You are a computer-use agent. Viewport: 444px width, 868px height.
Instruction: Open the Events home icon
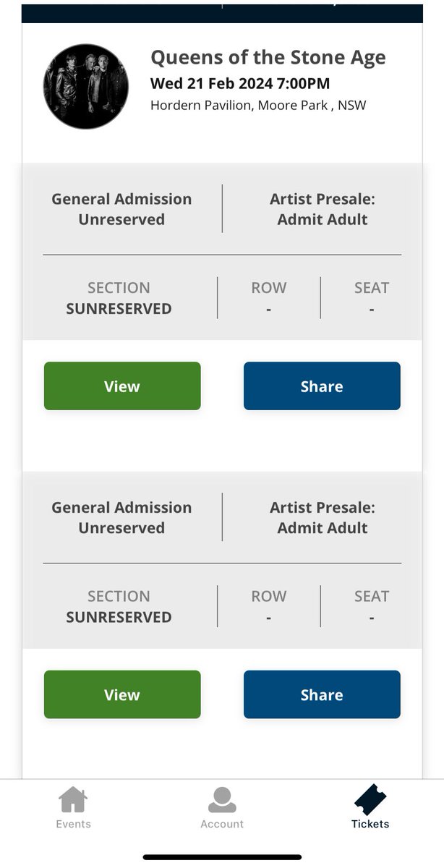(73, 799)
